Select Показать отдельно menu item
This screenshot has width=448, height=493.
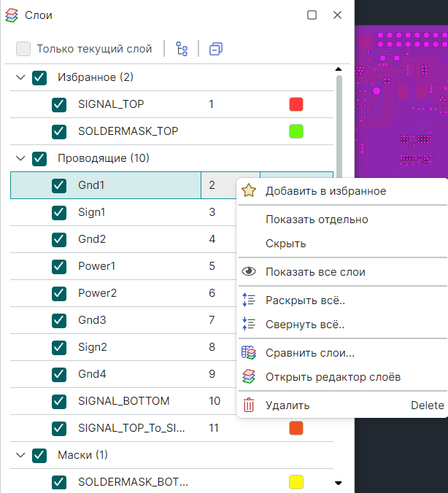342,220
